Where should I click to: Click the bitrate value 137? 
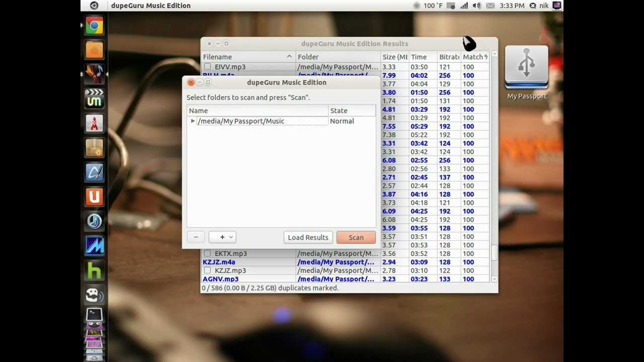point(444,177)
